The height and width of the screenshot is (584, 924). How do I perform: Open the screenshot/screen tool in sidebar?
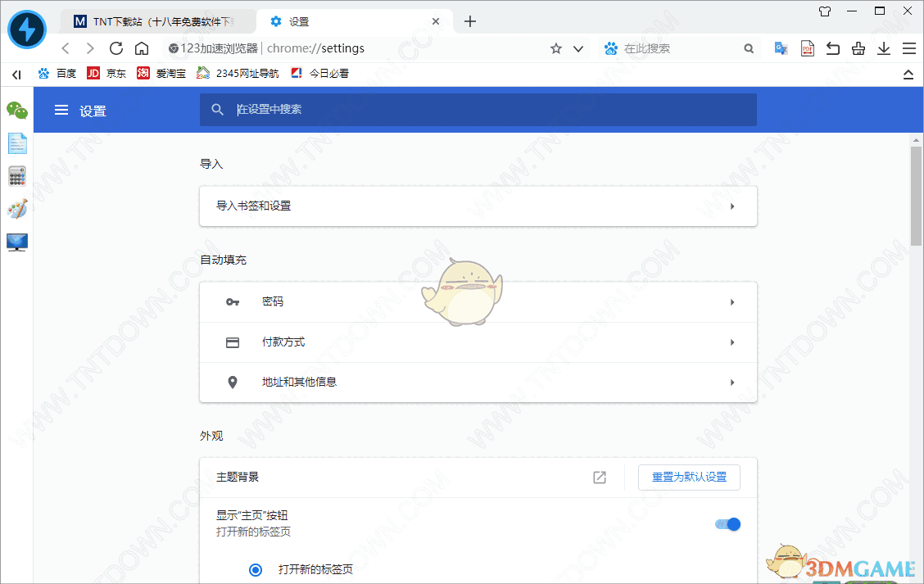tap(16, 242)
